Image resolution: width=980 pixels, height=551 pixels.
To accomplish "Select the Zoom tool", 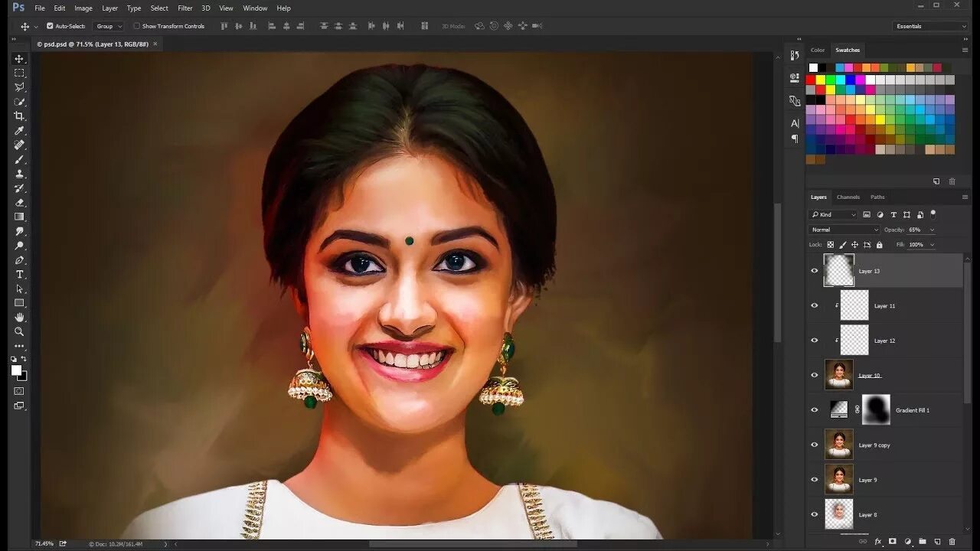I will (19, 331).
